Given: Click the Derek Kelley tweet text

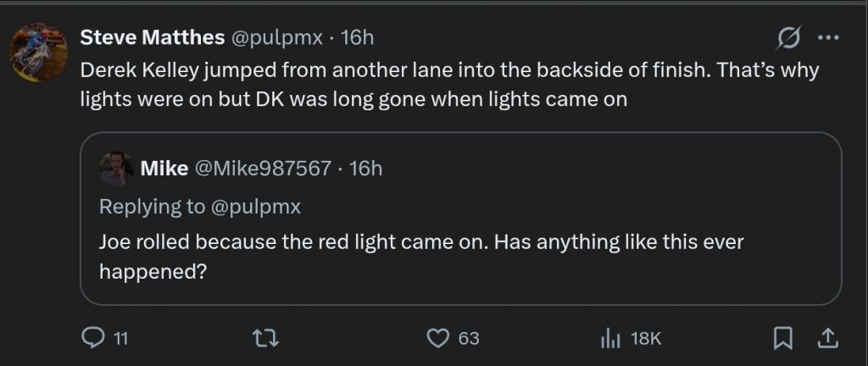Looking at the screenshot, I should click(449, 84).
